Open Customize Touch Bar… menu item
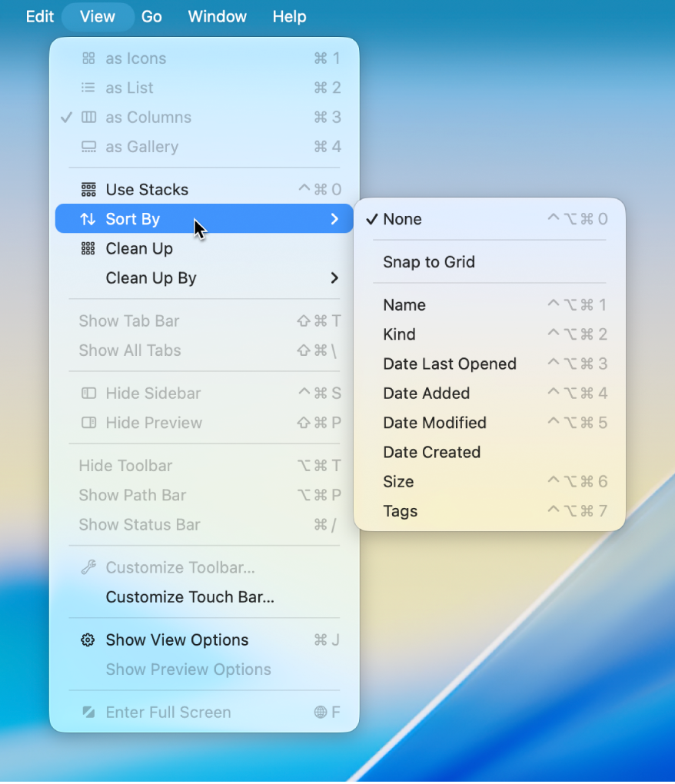Image resolution: width=675 pixels, height=784 pixels. (x=204, y=597)
